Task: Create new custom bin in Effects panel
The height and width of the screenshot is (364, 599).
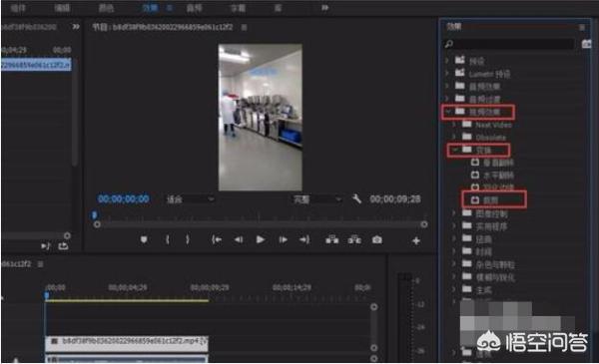Action: click(x=586, y=44)
